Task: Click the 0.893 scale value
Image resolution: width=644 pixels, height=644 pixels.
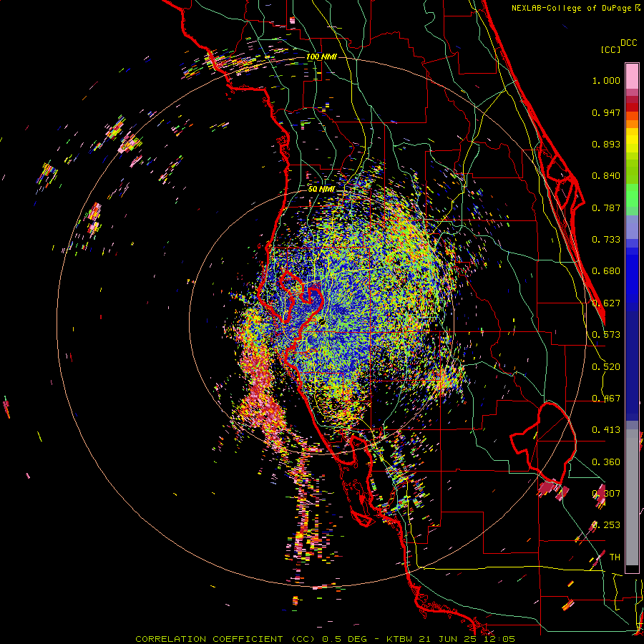Action: [x=606, y=144]
